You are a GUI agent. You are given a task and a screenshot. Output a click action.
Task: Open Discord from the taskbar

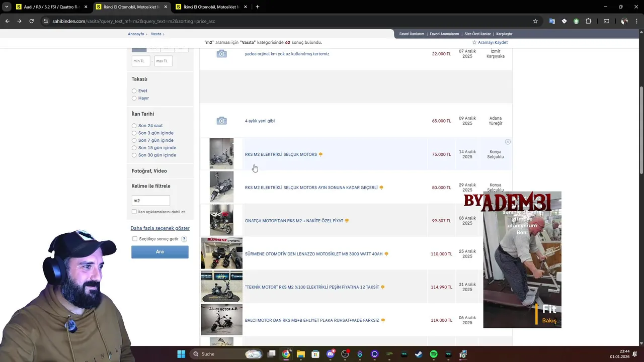[330, 354]
